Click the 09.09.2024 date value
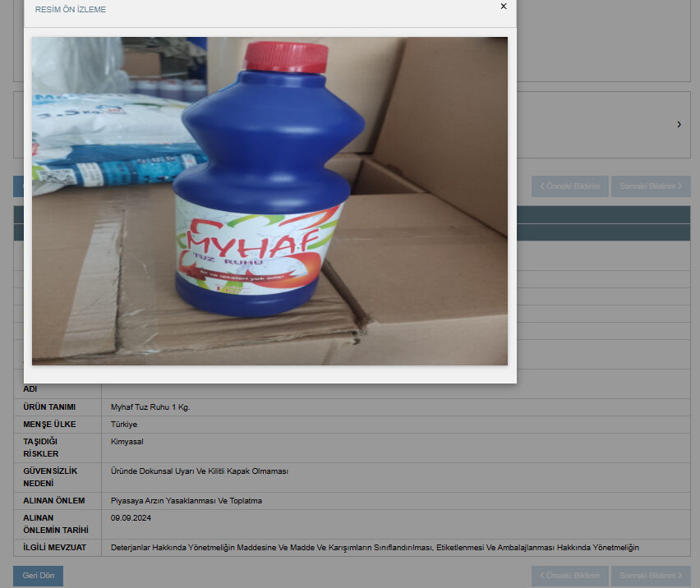Image resolution: width=700 pixels, height=588 pixels. tap(131, 518)
